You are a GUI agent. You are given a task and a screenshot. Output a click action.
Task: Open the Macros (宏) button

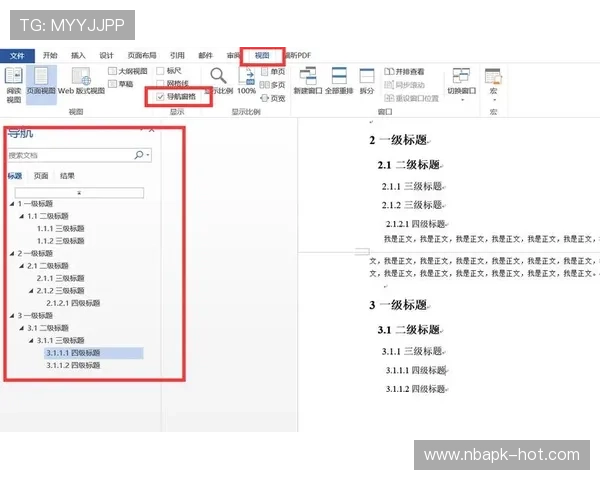click(x=493, y=84)
